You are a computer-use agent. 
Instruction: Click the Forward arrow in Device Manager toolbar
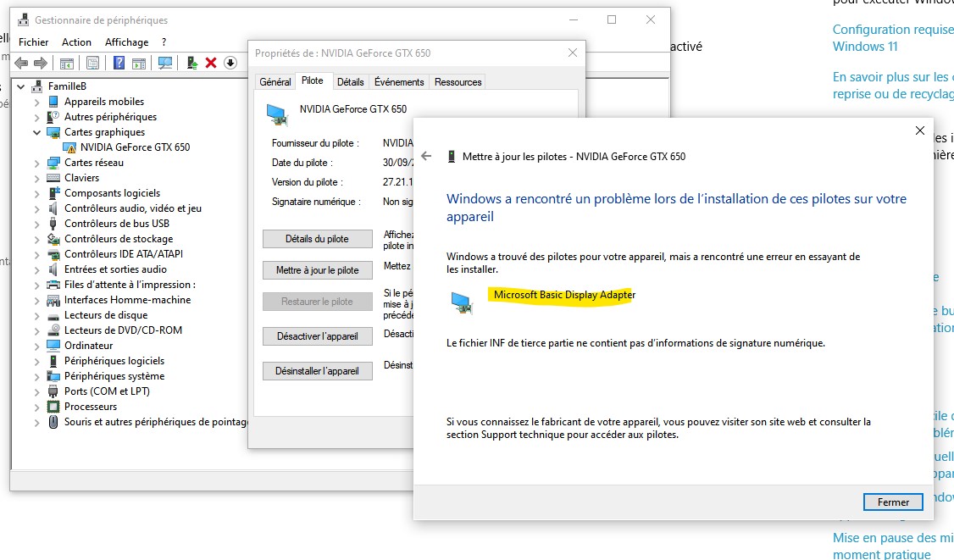click(41, 63)
